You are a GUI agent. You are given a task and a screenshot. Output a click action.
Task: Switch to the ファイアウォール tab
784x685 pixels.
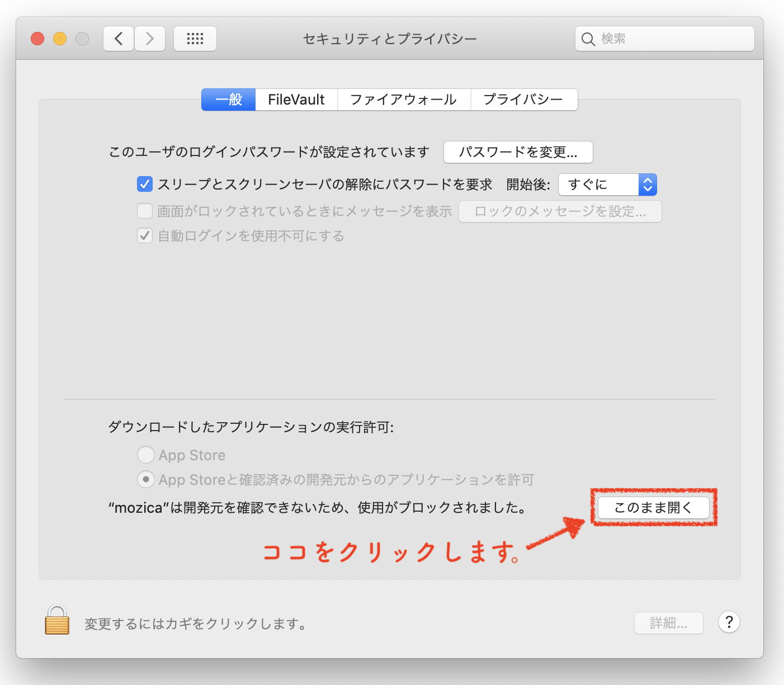(x=403, y=100)
